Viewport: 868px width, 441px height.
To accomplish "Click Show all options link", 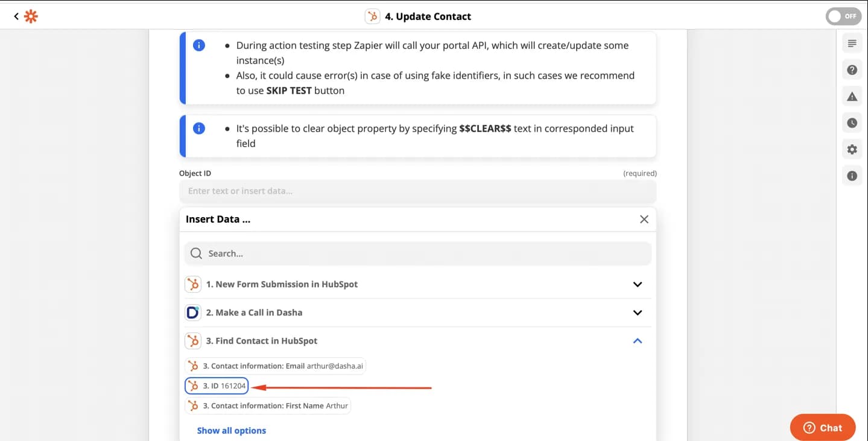I will coord(231,431).
